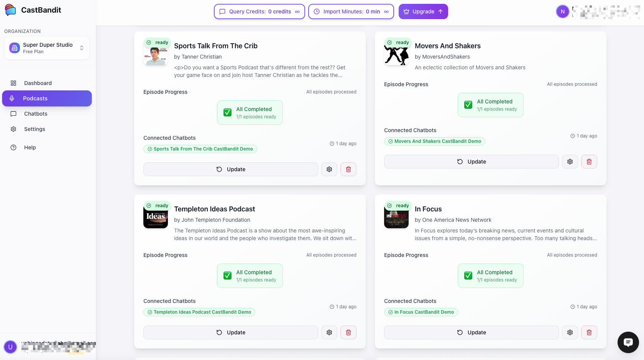
Task: Delete the In Focus podcast
Action: 589,332
